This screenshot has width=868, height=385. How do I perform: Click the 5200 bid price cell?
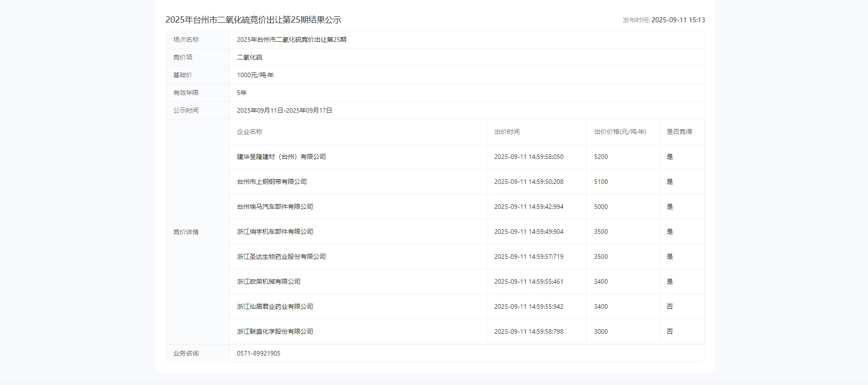pos(601,157)
